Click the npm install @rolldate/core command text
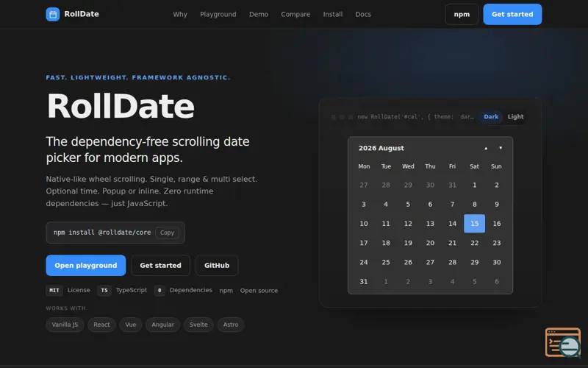 102,233
